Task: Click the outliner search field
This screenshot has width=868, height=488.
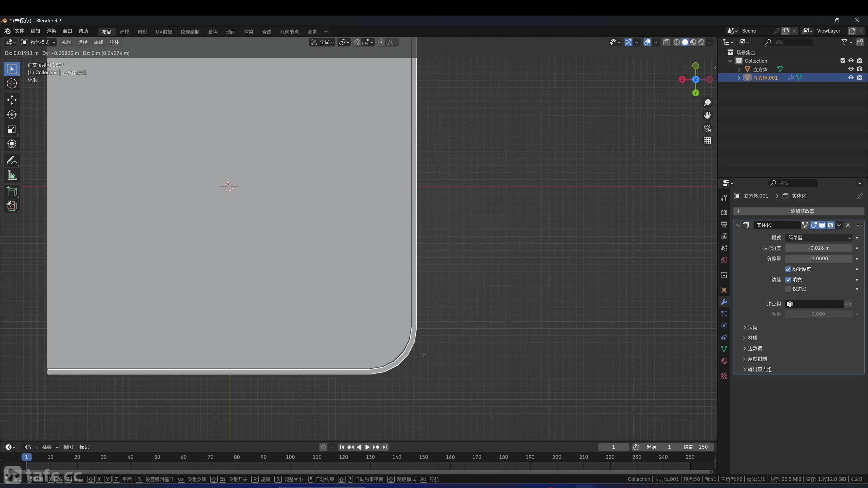Action: (x=788, y=42)
